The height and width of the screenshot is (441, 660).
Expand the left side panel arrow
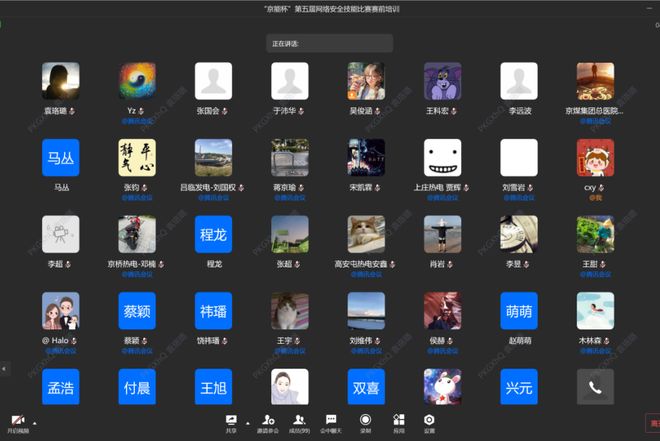coord(4,368)
